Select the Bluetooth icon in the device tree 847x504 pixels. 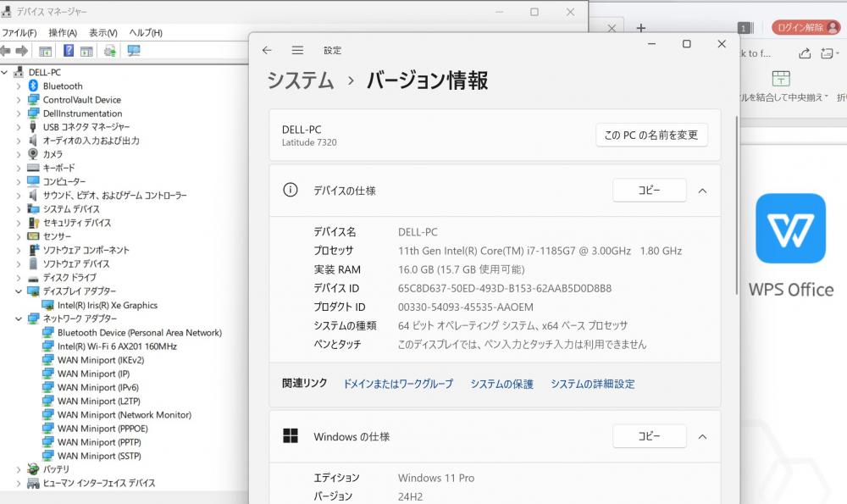click(34, 86)
